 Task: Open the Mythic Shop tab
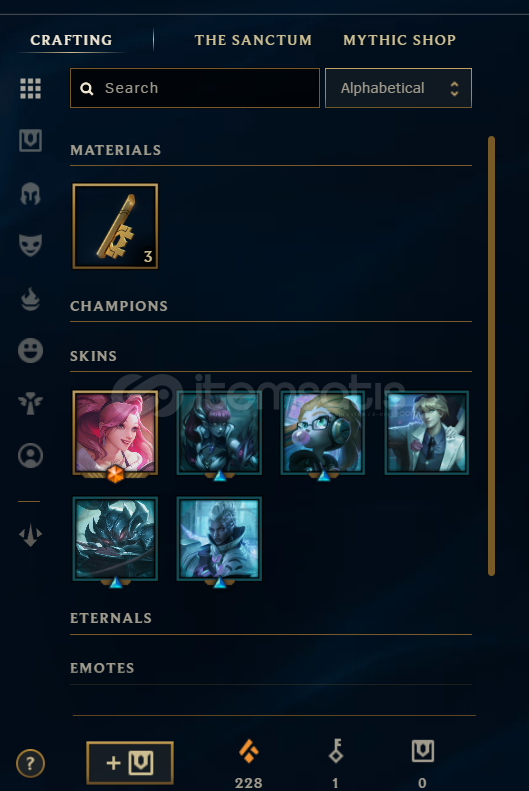pyautogui.click(x=399, y=40)
